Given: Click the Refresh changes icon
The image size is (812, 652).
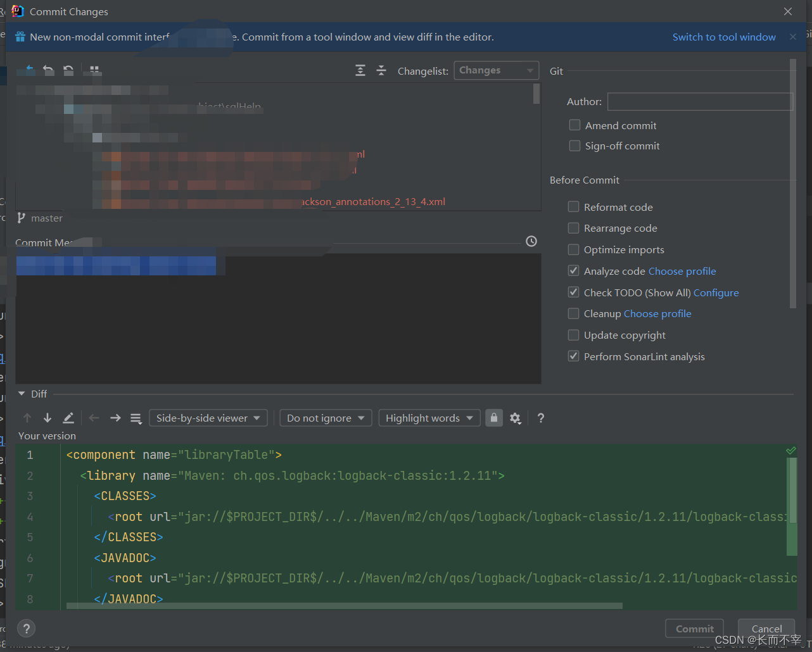Looking at the screenshot, I should [x=68, y=70].
